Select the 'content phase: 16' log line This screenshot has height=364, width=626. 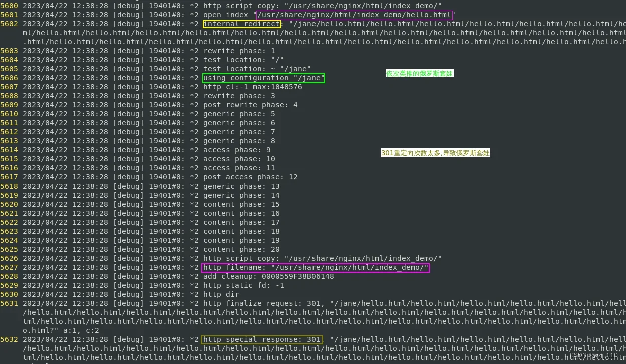pyautogui.click(x=140, y=213)
